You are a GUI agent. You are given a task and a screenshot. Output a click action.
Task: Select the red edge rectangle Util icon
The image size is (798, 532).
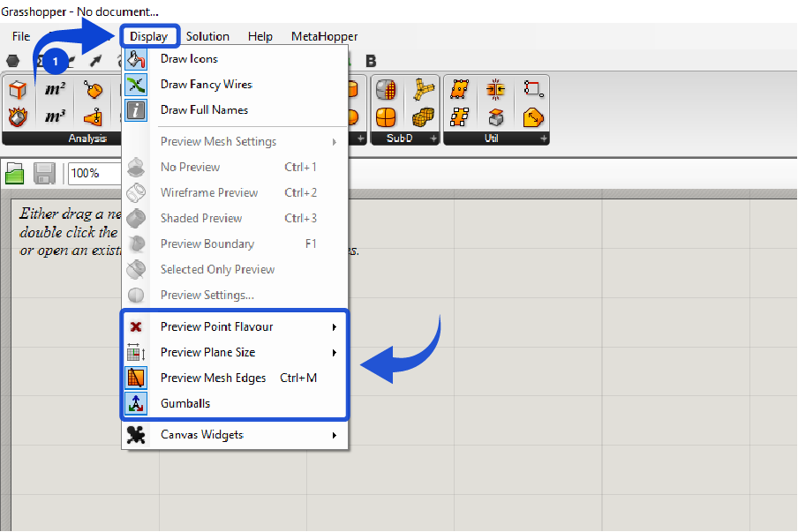tap(533, 89)
